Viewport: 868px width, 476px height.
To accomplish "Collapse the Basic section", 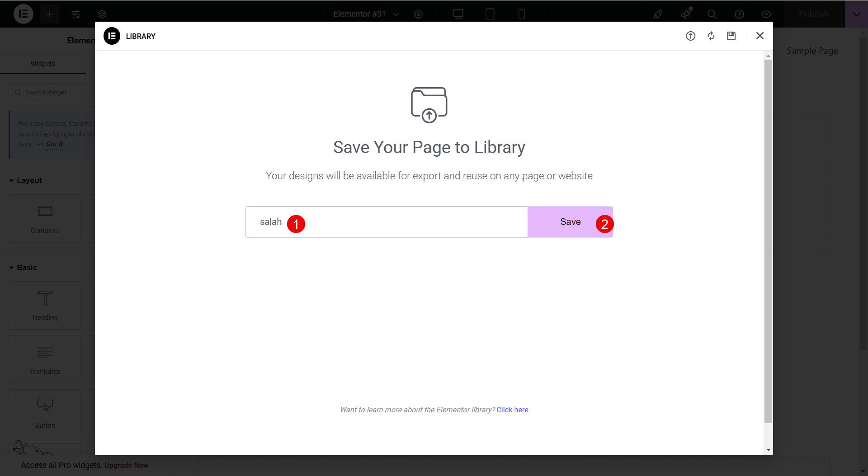I will pos(23,267).
